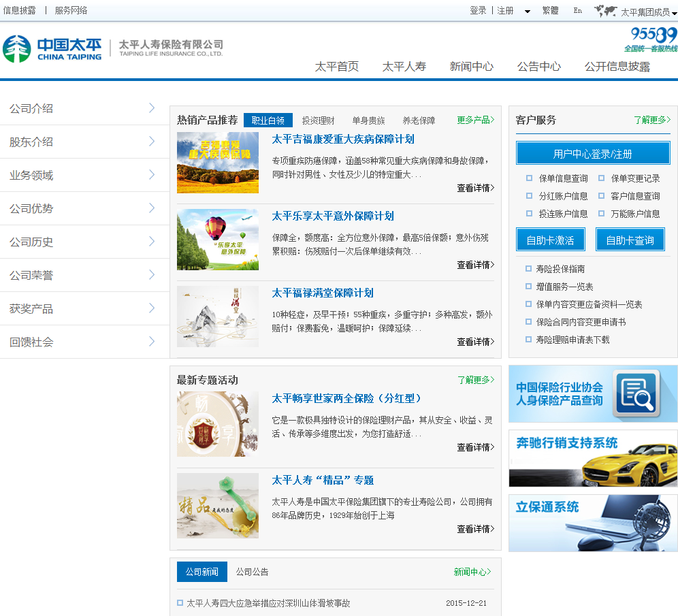
Task: Open 寿险投保指南 link
Action: [x=560, y=269]
